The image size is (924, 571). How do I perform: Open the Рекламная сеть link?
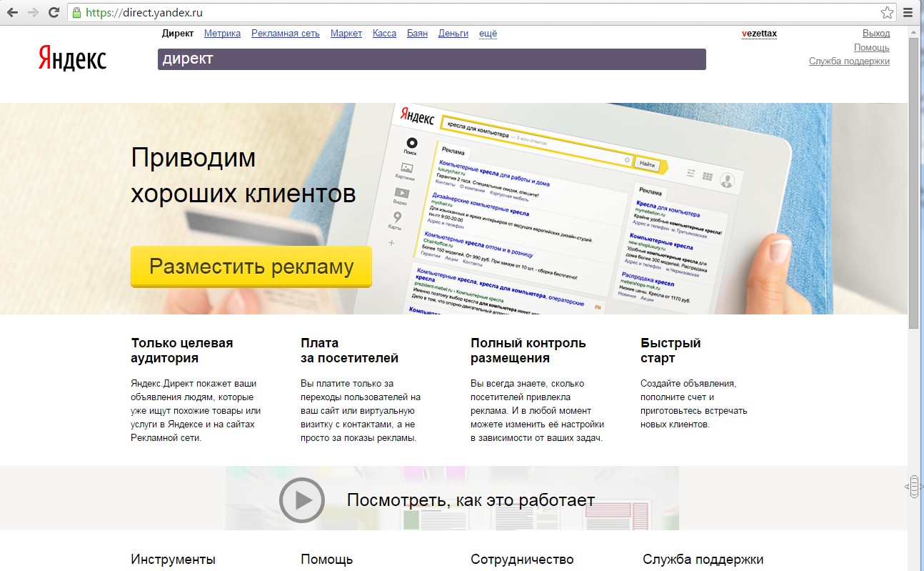(x=284, y=33)
